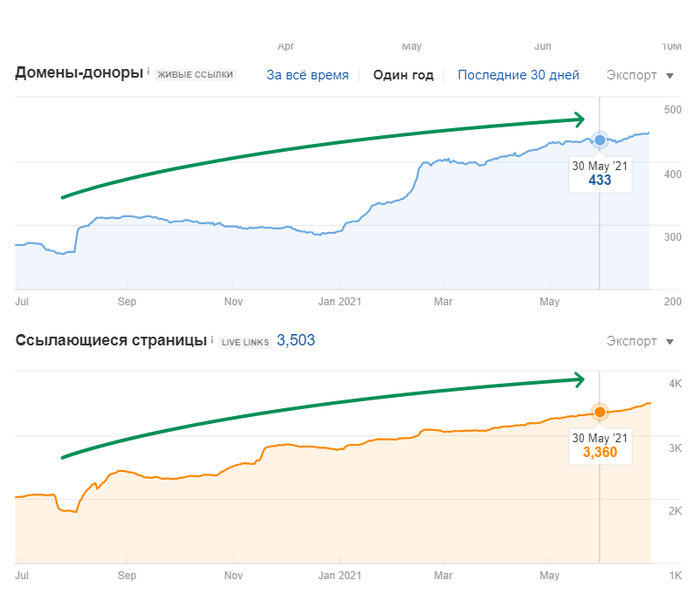This screenshot has width=700, height=594.
Task: Open Экспорт dropdown for Домены-доноры chart
Action: pos(640,75)
